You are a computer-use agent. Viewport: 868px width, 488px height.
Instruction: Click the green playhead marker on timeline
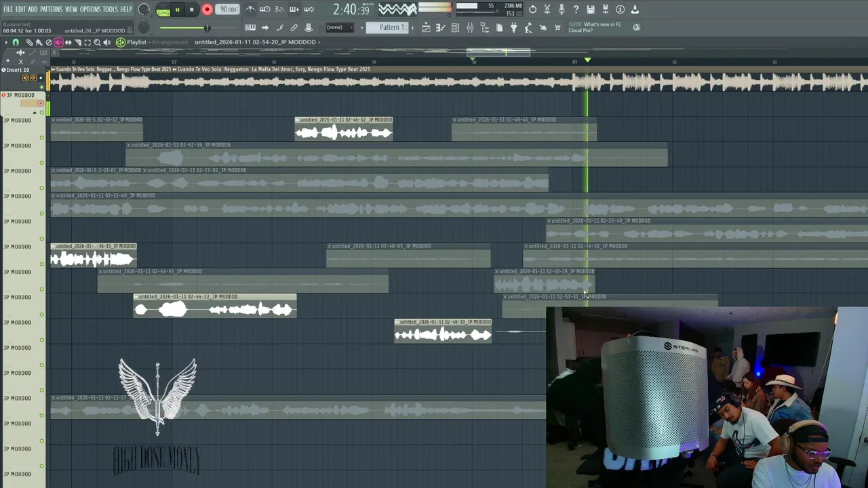tap(587, 60)
